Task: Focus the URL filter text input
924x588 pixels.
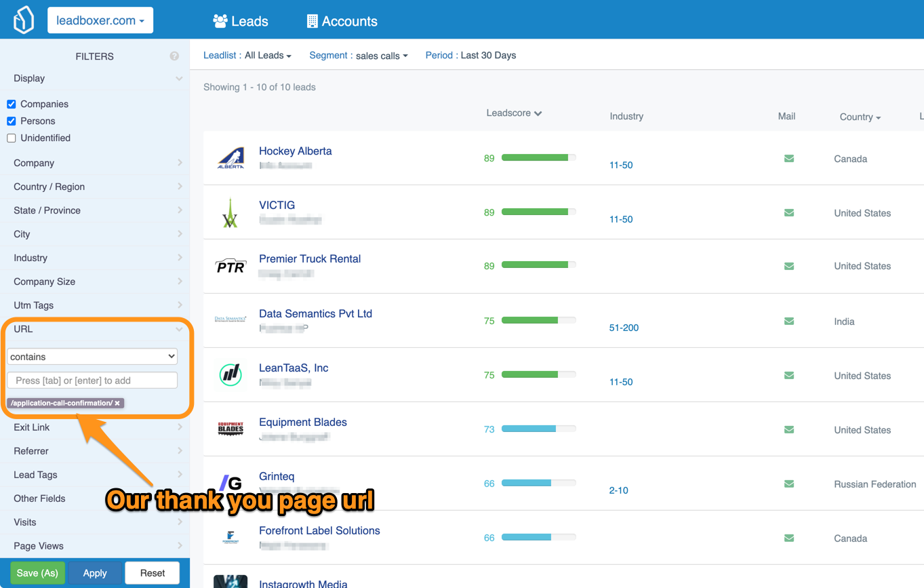Action: (x=92, y=380)
